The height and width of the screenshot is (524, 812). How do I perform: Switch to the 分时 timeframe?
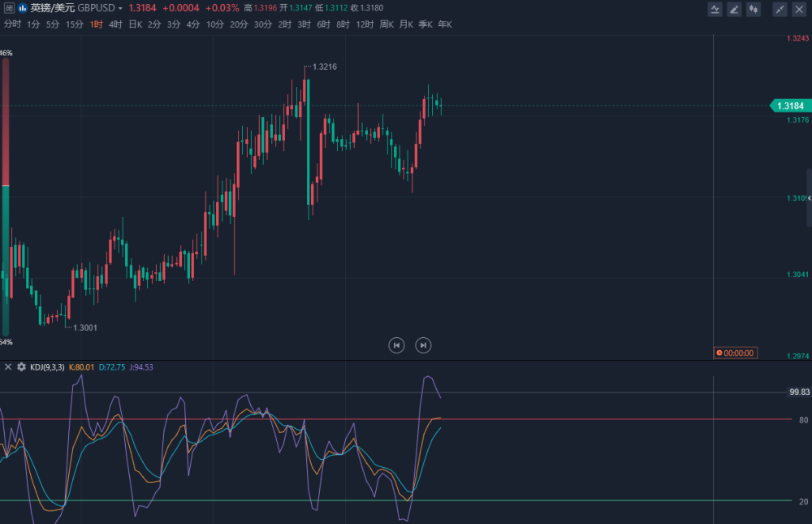(x=12, y=24)
